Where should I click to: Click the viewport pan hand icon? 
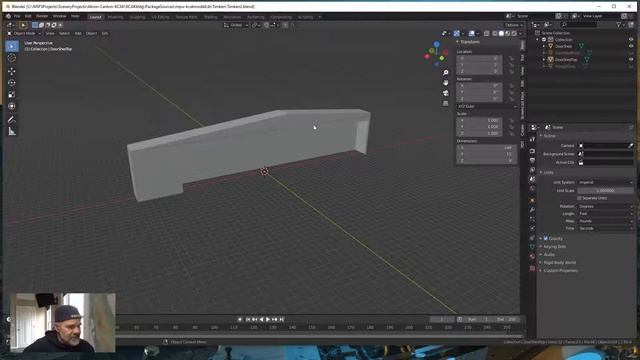pyautogui.click(x=445, y=83)
